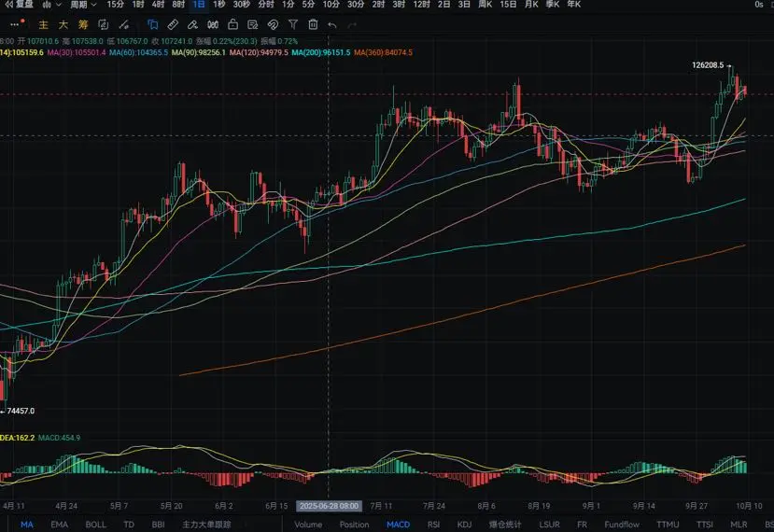This screenshot has width=774, height=532.
Task: Select the ruler measure tool
Action: pyautogui.click(x=173, y=24)
